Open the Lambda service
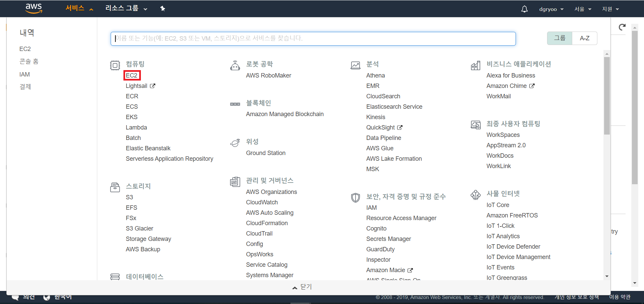Screen dimensions: 644x304 point(136,128)
